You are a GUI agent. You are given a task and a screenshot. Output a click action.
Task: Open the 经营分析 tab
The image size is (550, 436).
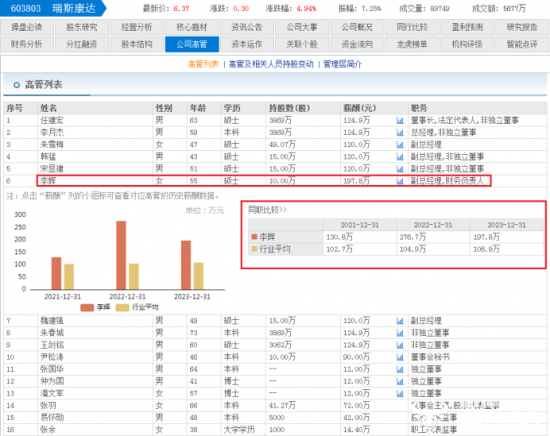(137, 27)
